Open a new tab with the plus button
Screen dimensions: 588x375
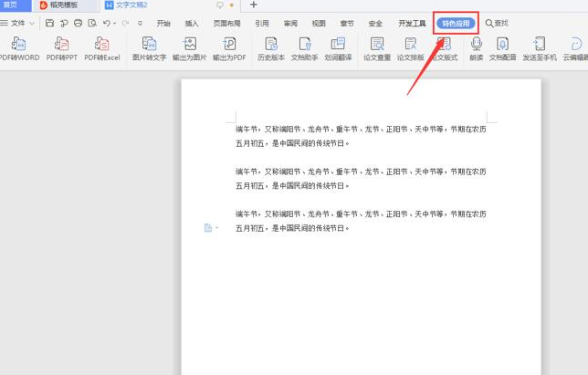[254, 5]
